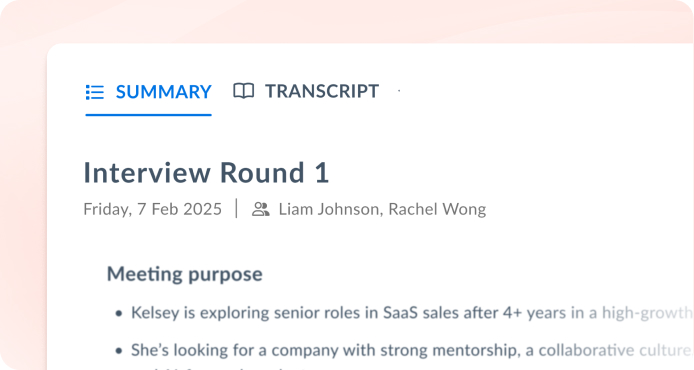The image size is (694, 370).
Task: Open the SUMMARY tab
Action: click(x=148, y=92)
